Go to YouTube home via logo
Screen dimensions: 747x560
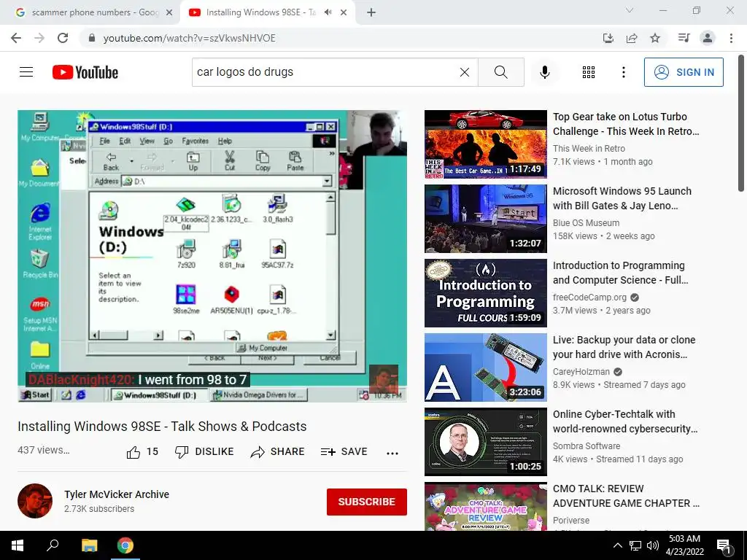click(x=85, y=72)
